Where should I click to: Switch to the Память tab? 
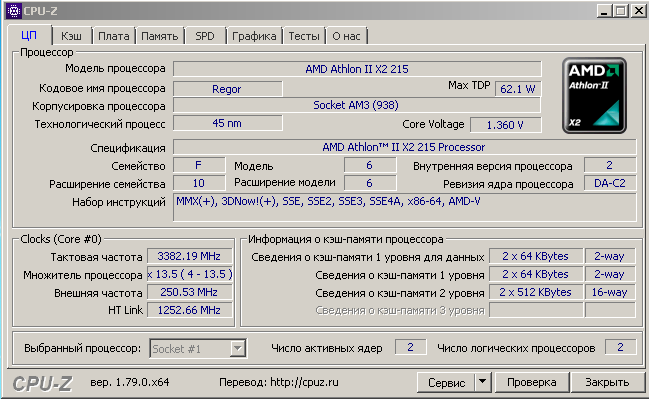click(160, 36)
